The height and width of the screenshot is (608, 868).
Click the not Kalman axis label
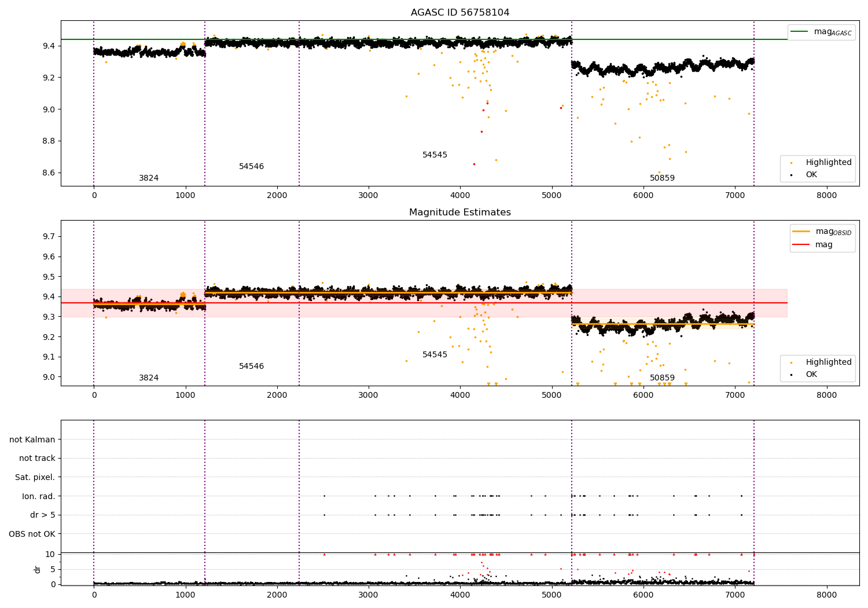point(32,439)
